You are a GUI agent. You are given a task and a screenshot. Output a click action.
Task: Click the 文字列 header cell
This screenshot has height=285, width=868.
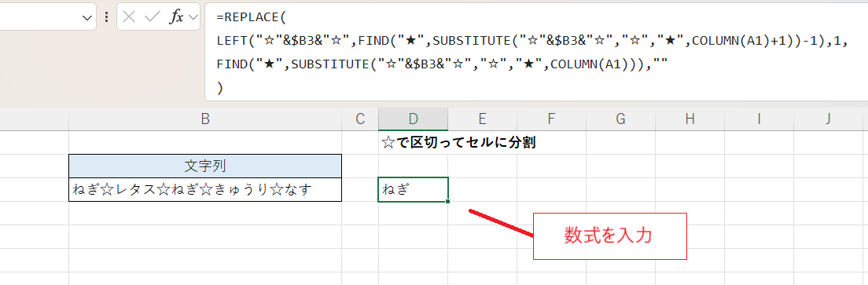pos(205,166)
